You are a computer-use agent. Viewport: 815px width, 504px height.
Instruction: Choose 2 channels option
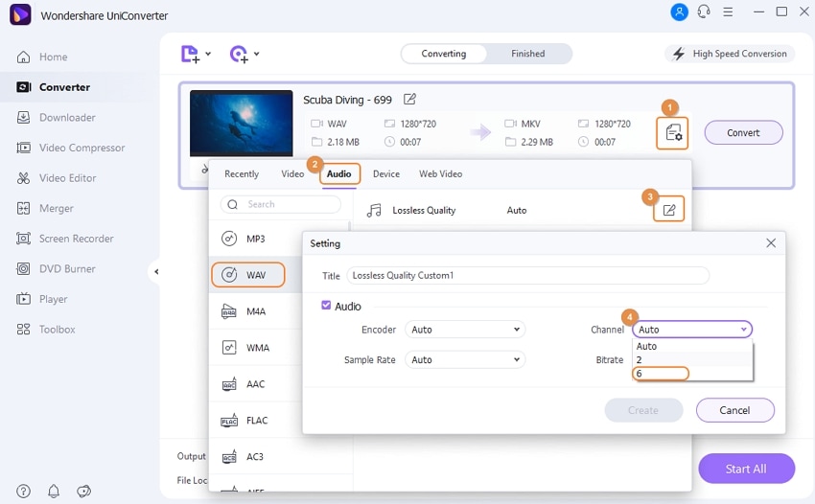(692, 359)
